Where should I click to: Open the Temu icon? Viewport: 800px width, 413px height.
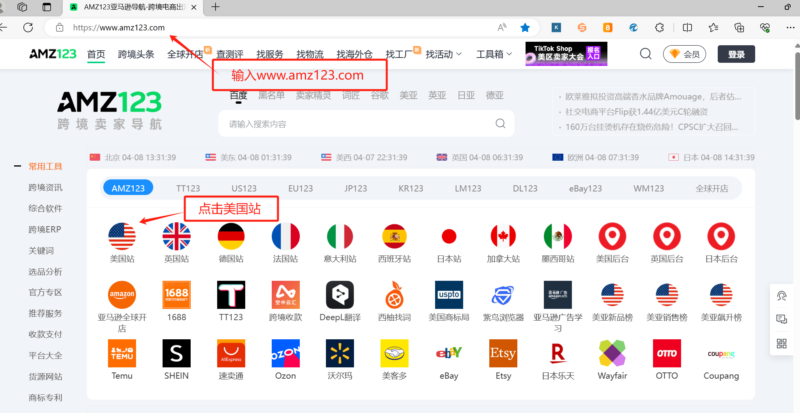[122, 353]
